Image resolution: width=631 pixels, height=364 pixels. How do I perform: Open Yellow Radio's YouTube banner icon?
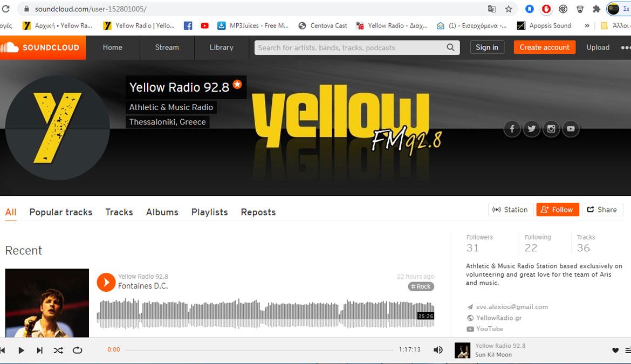tap(571, 129)
